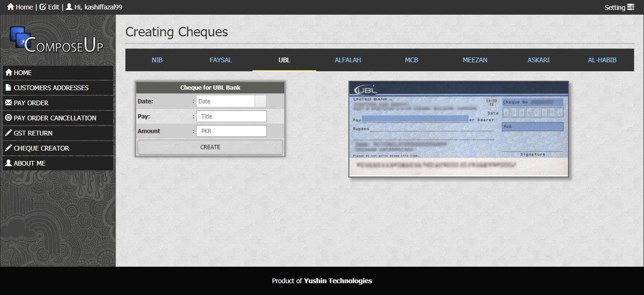This screenshot has height=295, width=644.
Task: Open the ALFALAH bank tab
Action: point(348,60)
